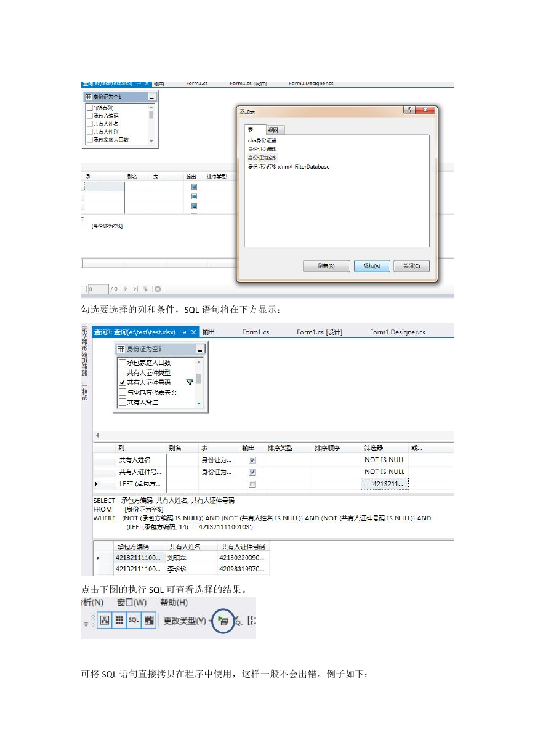Select 身份证为空$_xlnm#_FilterDatabase list entry
535x756 pixels.
pos(288,166)
